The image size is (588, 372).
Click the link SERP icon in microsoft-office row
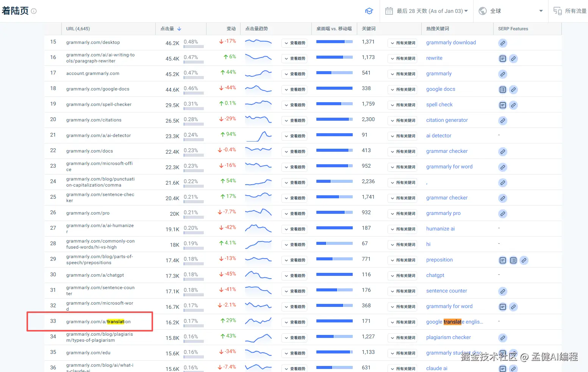pyautogui.click(x=502, y=167)
